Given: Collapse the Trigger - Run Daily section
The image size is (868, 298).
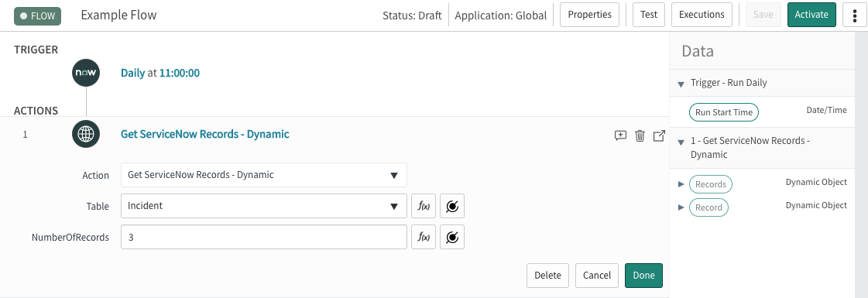Looking at the screenshot, I should [x=681, y=84].
